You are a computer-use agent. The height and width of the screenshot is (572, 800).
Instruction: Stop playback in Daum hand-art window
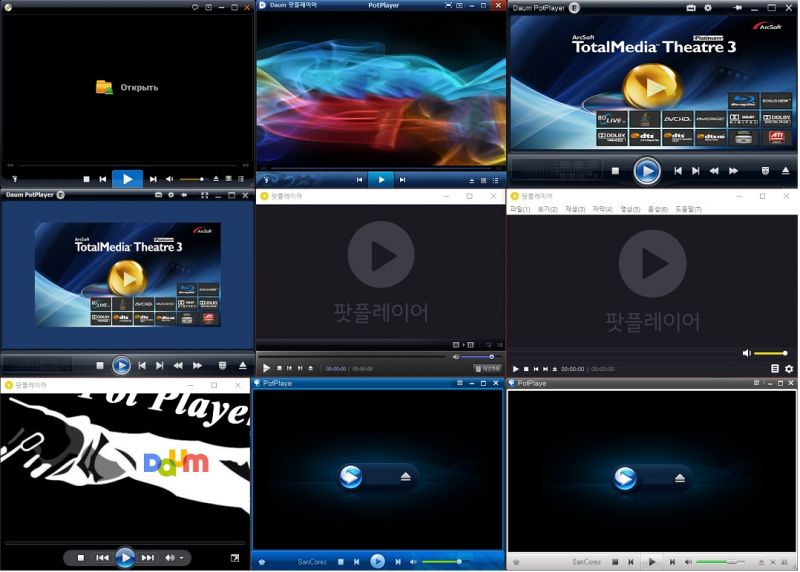click(81, 558)
